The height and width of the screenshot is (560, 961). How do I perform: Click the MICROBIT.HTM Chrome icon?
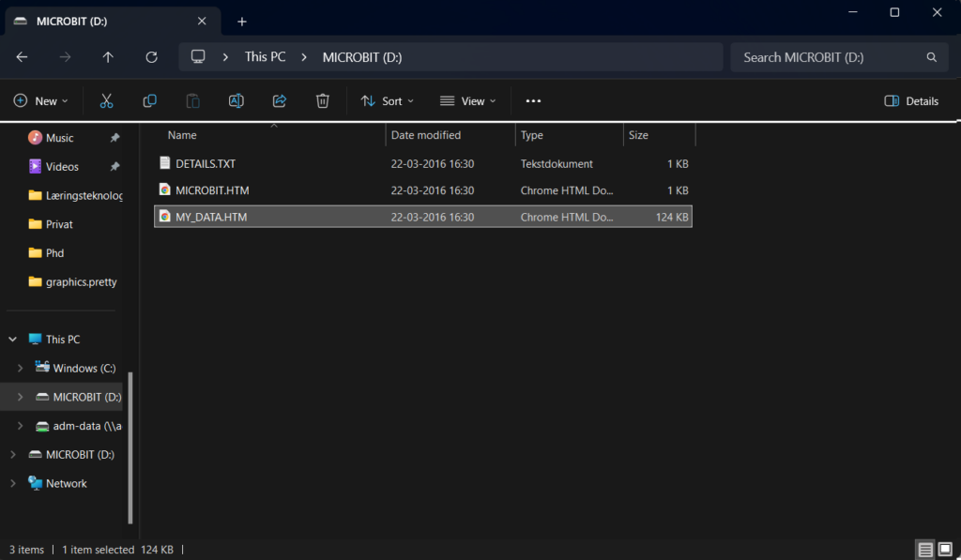coord(164,189)
